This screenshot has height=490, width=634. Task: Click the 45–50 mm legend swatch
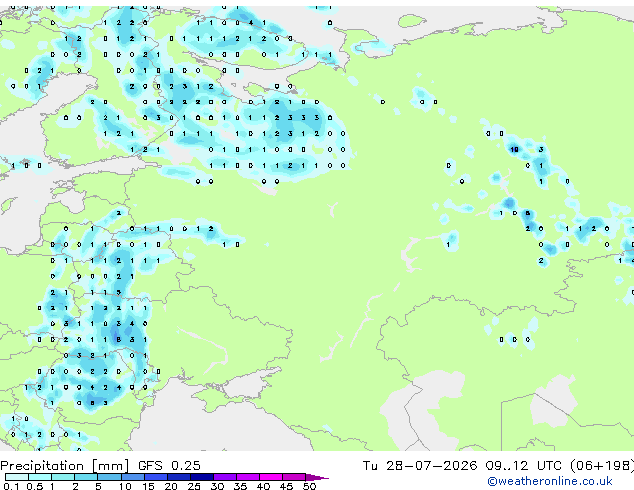pos(294,477)
